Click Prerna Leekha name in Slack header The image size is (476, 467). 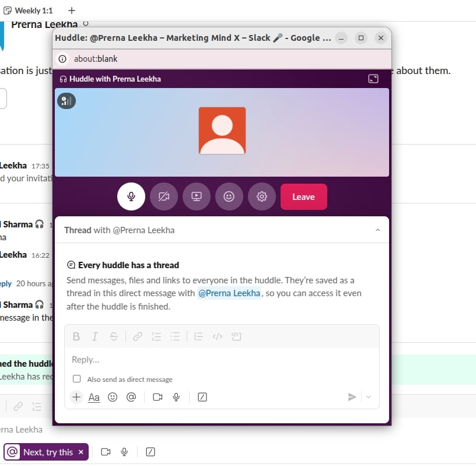pos(44,24)
